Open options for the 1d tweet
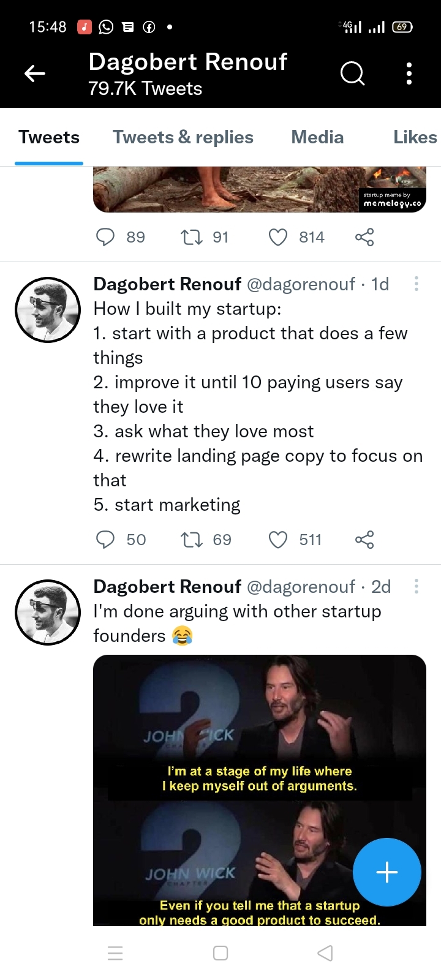 point(416,284)
